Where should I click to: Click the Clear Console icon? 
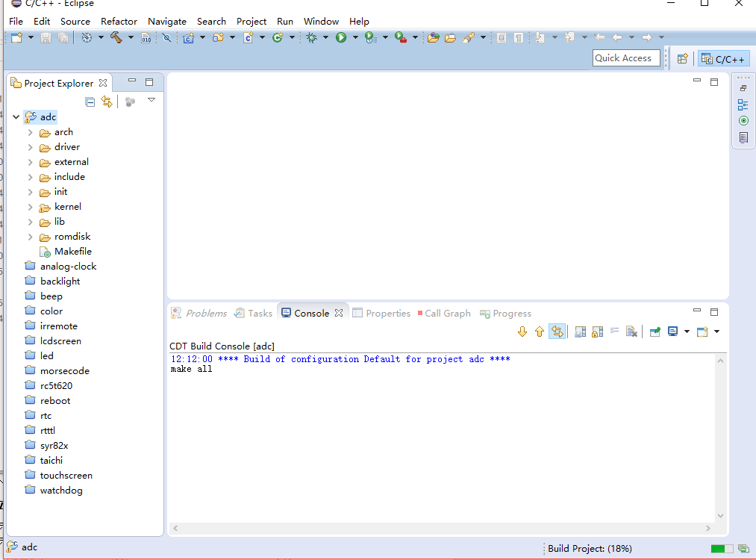click(631, 332)
